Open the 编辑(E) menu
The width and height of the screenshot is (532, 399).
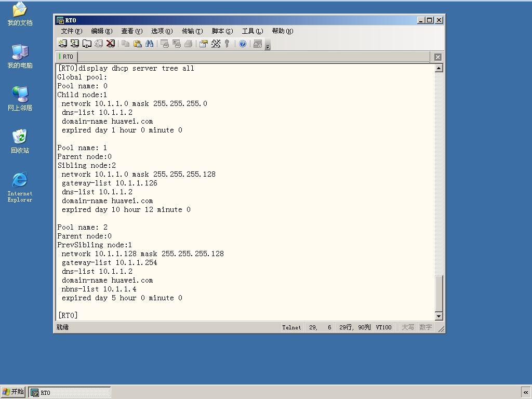pyautogui.click(x=102, y=31)
